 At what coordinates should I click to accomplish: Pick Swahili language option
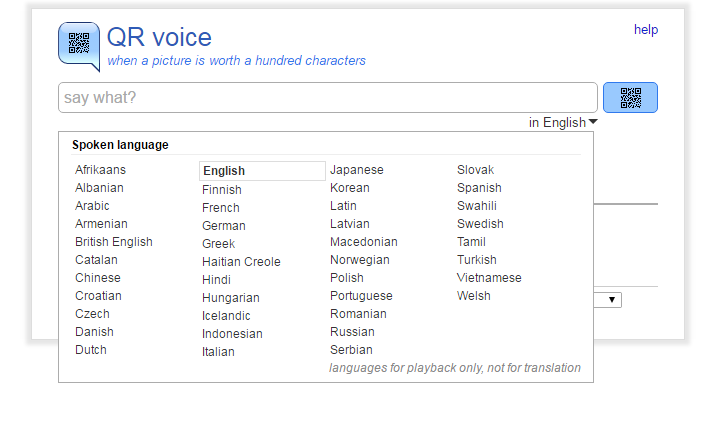pos(479,206)
